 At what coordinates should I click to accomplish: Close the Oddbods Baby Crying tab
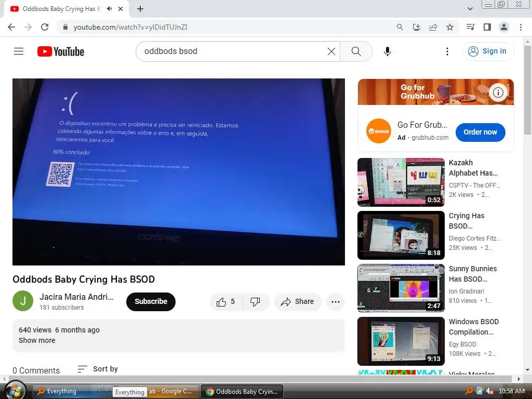(x=121, y=9)
